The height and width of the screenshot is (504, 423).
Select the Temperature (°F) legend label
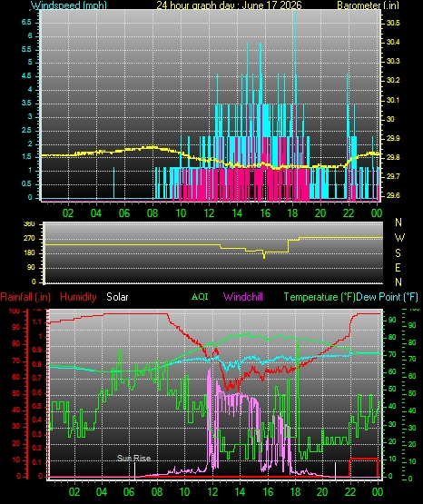(320, 297)
